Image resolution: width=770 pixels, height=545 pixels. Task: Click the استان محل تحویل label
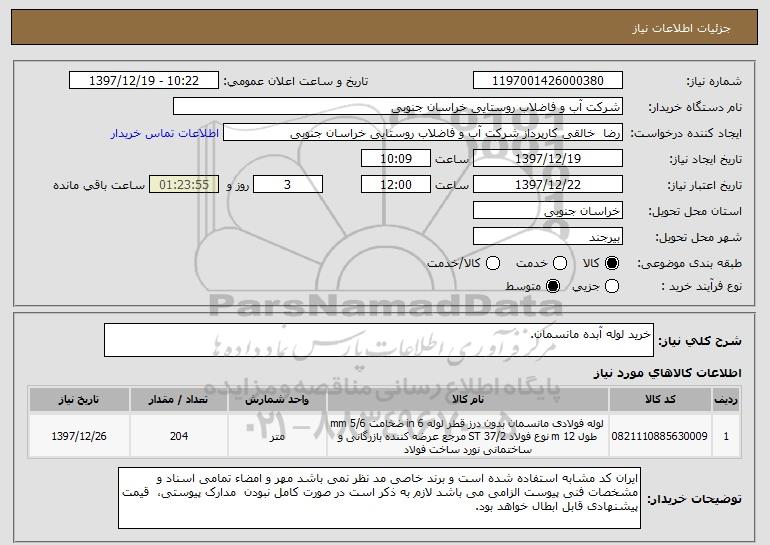(695, 211)
